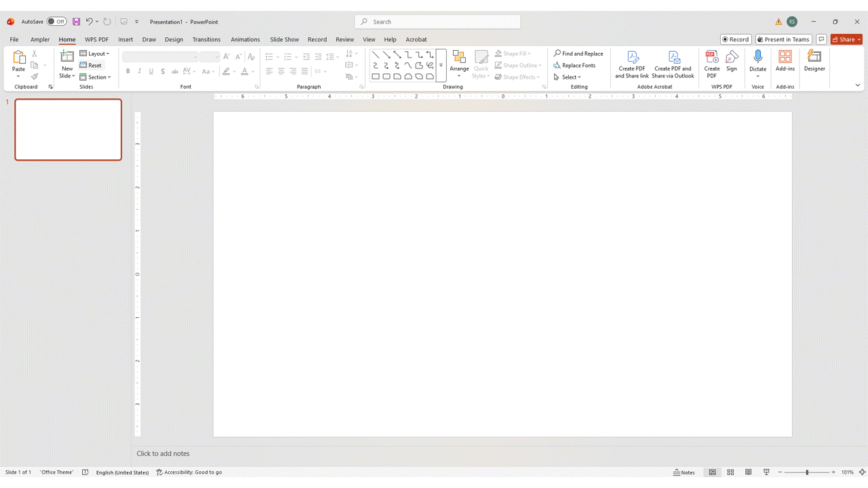Click the Clear All Formatting icon
This screenshot has width=868, height=488.
coord(251,57)
